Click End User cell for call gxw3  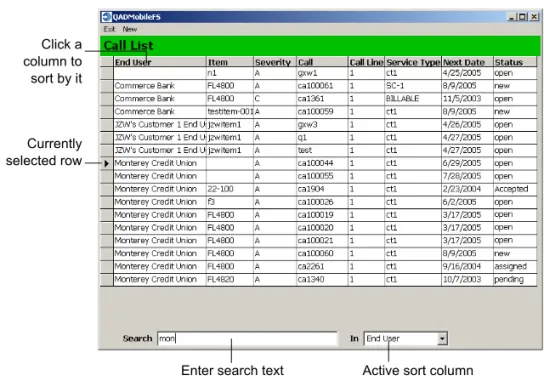[x=160, y=125]
